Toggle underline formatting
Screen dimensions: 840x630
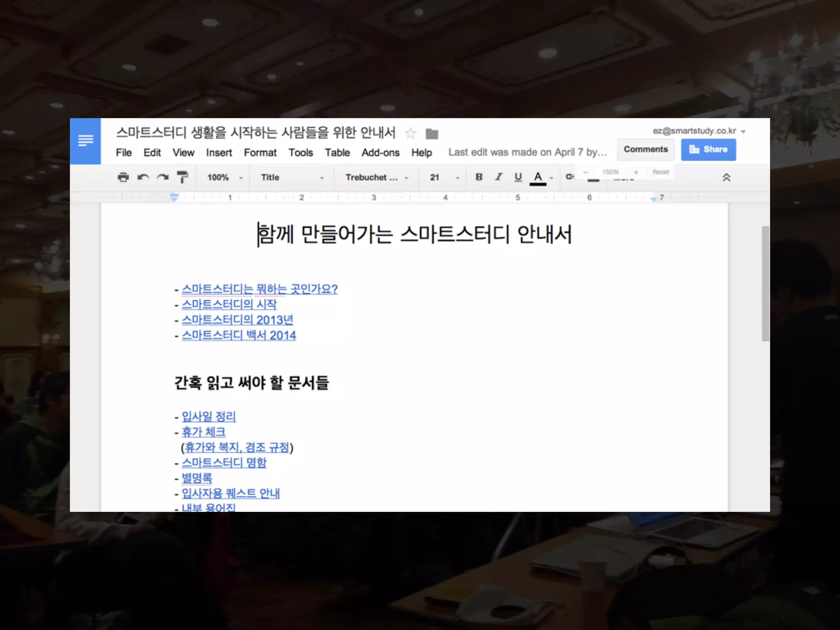coord(518,177)
